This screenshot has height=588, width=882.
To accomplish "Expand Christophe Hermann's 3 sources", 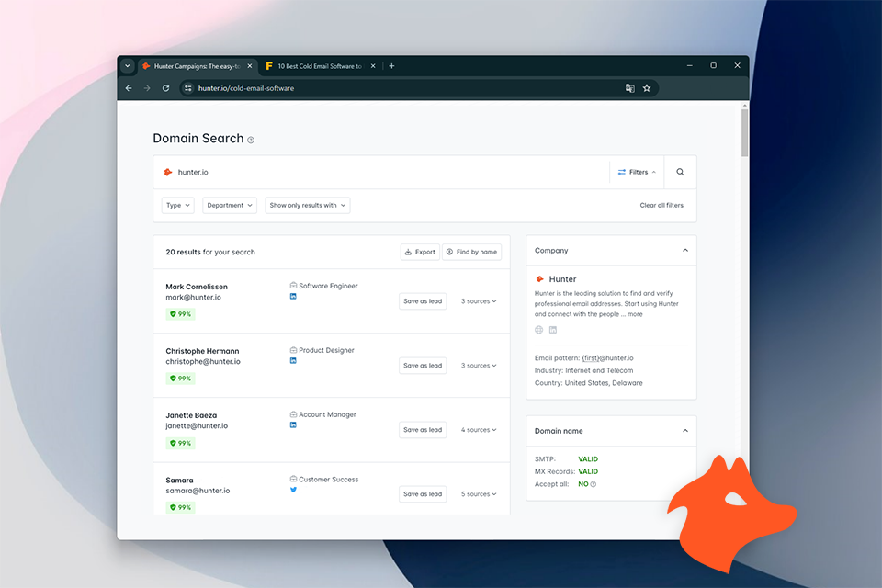I will pos(479,366).
